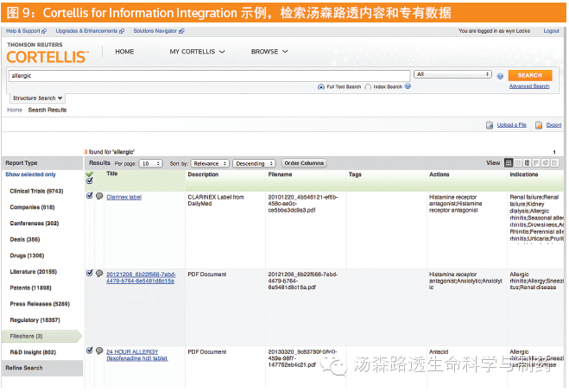569x392 pixels.
Task: Expand the MY CORTELLIS menu
Action: [x=198, y=52]
